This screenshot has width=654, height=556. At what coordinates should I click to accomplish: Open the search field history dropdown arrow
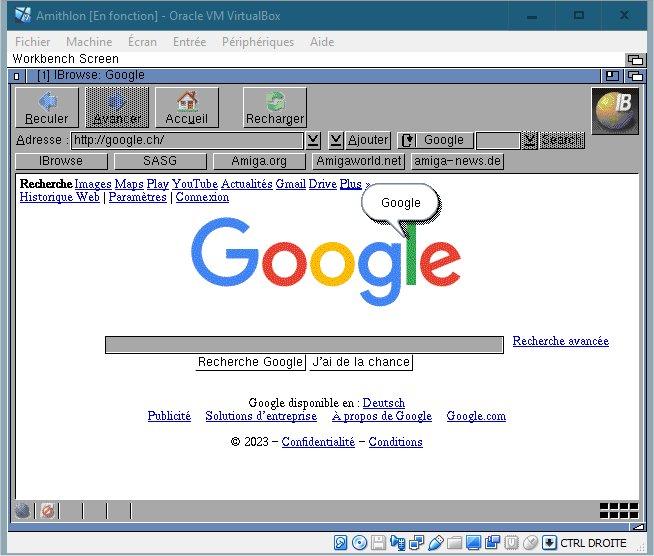[529, 140]
